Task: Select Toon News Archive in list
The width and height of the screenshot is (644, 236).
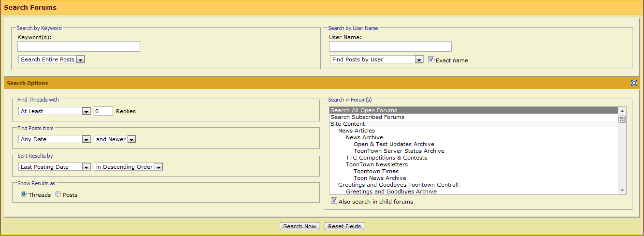Action: click(473, 178)
